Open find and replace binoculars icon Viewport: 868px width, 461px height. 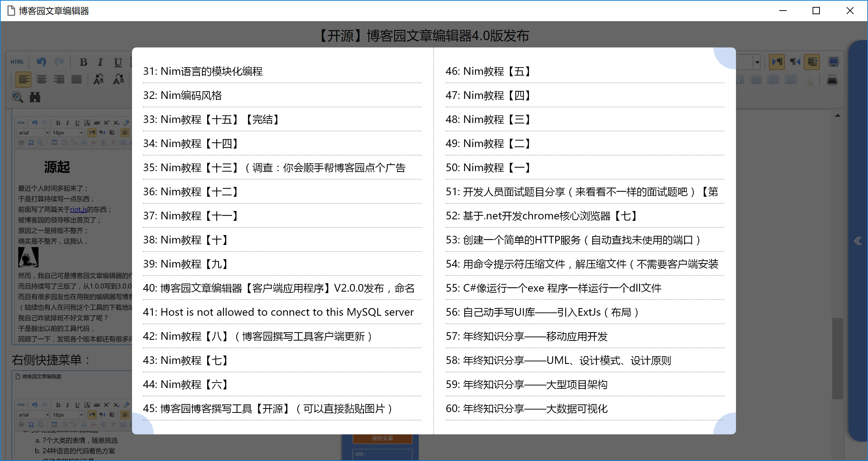(x=35, y=97)
